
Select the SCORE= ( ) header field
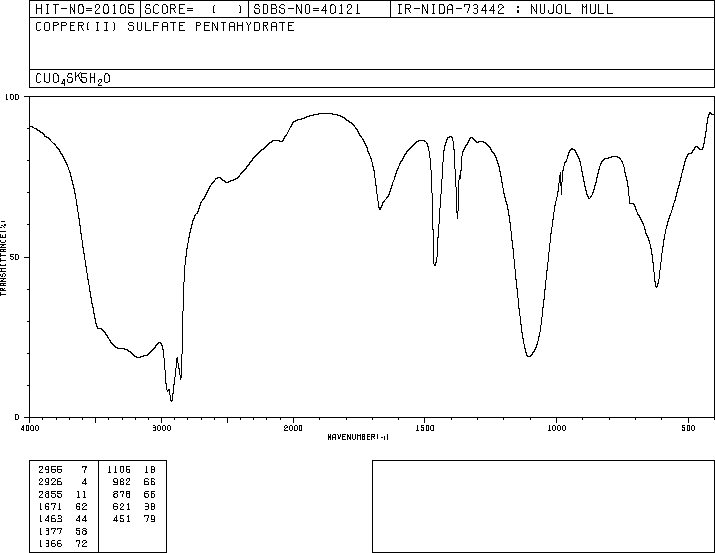(x=194, y=9)
